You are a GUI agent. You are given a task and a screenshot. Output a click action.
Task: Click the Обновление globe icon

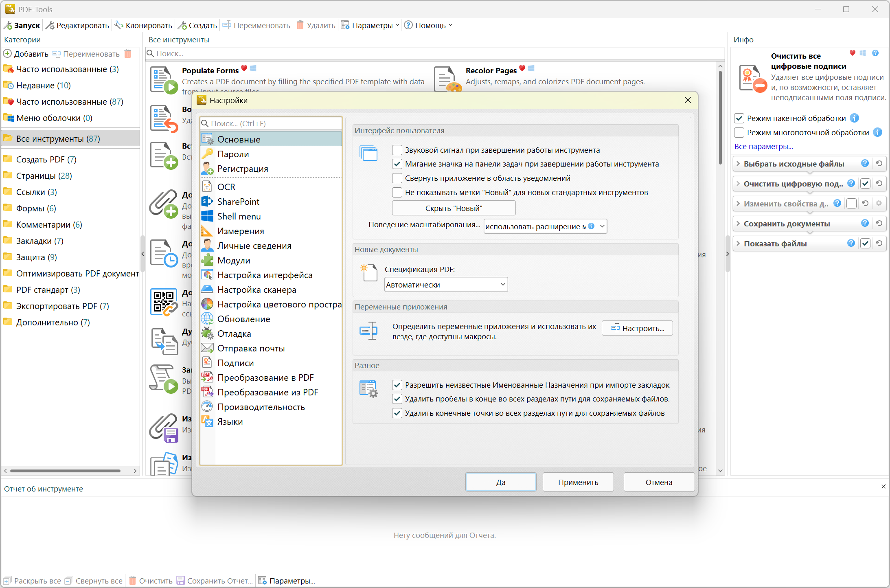207,319
